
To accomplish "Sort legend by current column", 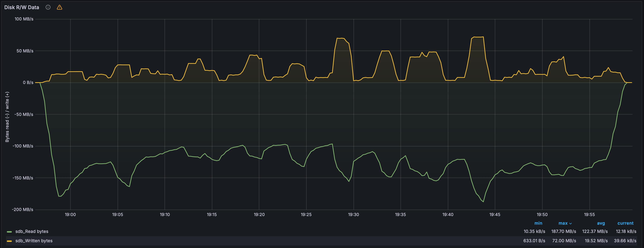I will point(625,223).
